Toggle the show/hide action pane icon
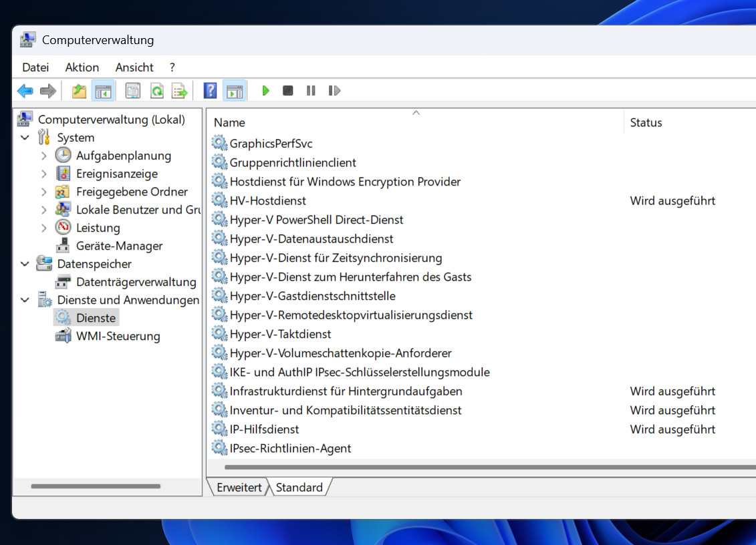Viewport: 756px width, 545px height. tap(235, 91)
